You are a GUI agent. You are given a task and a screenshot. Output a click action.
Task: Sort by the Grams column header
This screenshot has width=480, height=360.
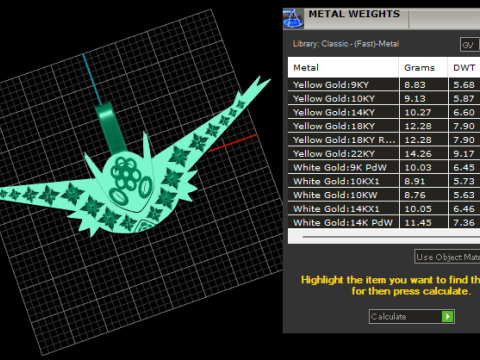tap(423, 68)
